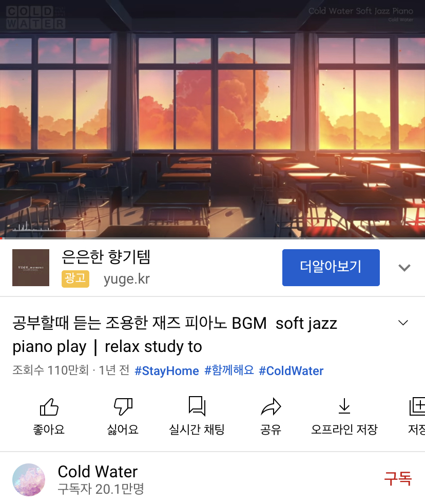
Task: Tap the 은은한 향기템 ad title
Action: (106, 256)
